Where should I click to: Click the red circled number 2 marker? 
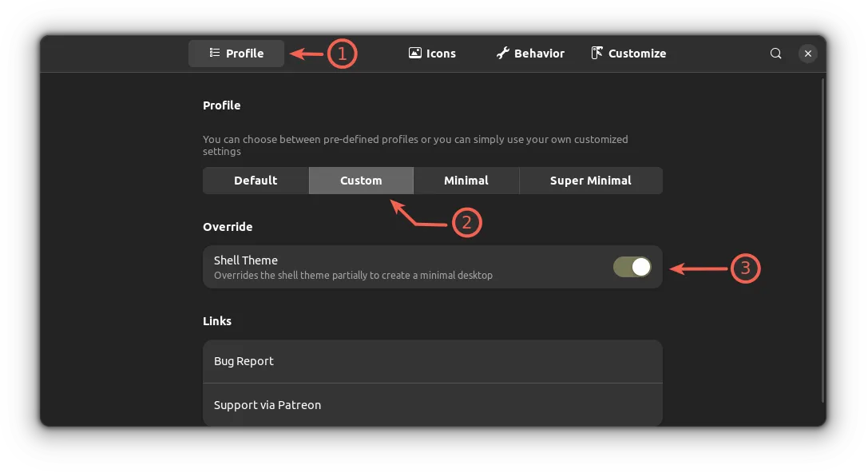tap(466, 223)
